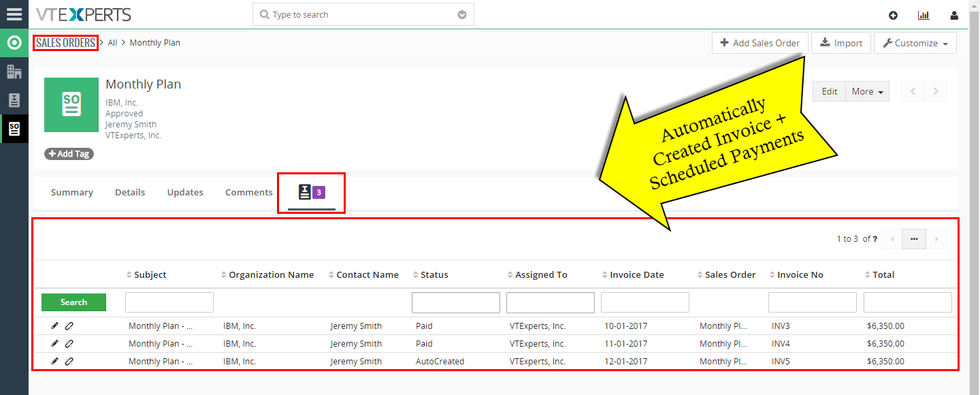This screenshot has height=395, width=980.
Task: Open the All breadcrumb link
Action: click(112, 43)
